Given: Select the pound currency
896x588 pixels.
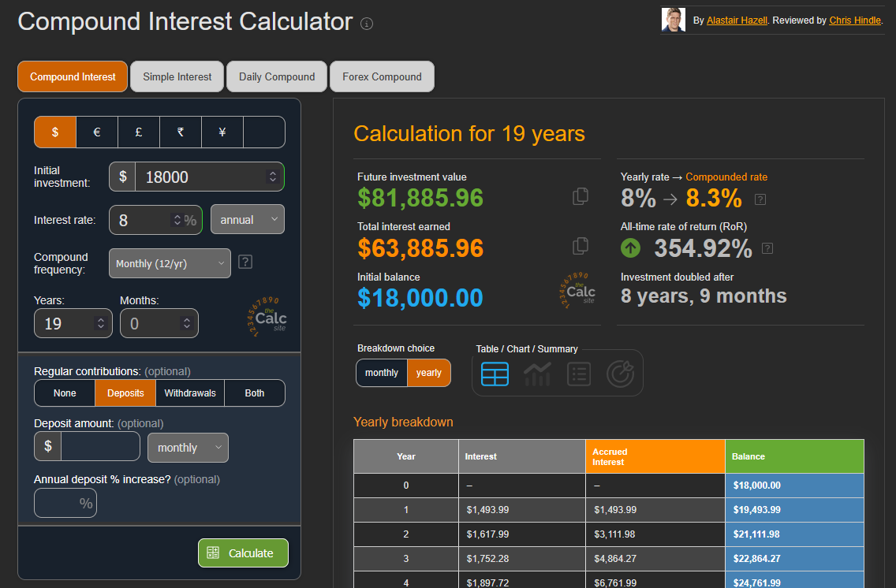Looking at the screenshot, I should [138, 132].
